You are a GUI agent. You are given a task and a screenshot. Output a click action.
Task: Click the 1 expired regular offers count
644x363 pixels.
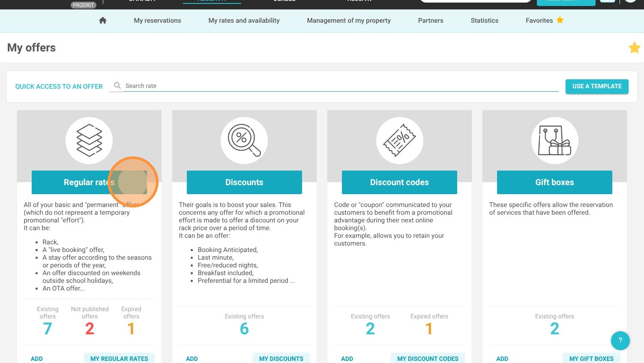click(131, 329)
